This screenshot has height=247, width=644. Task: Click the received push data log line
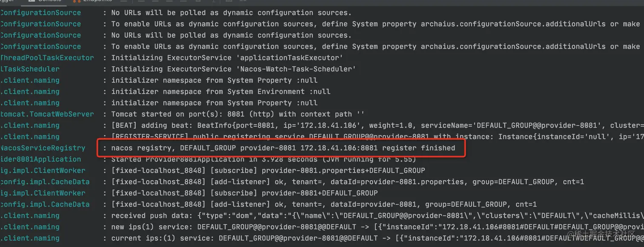pyautogui.click(x=375, y=216)
